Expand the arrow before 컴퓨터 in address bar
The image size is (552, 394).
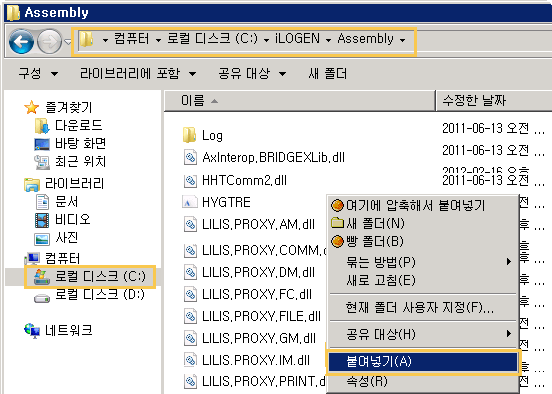point(105,40)
